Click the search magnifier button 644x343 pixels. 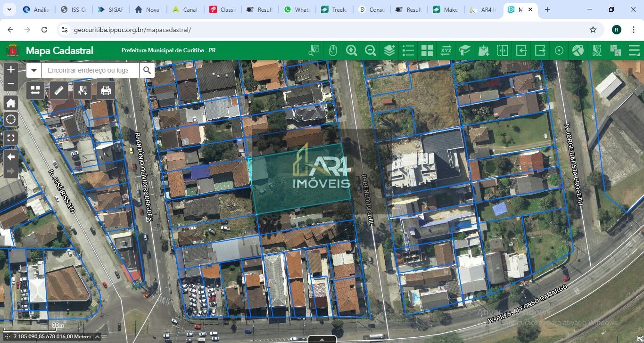click(x=147, y=70)
